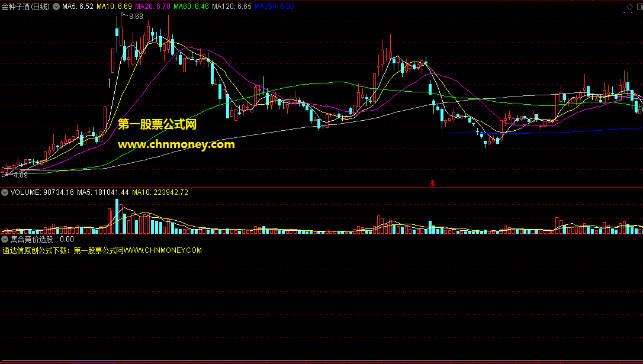Select the MA60: 6.46 moving average label
The height and width of the screenshot is (364, 643).
pos(191,7)
